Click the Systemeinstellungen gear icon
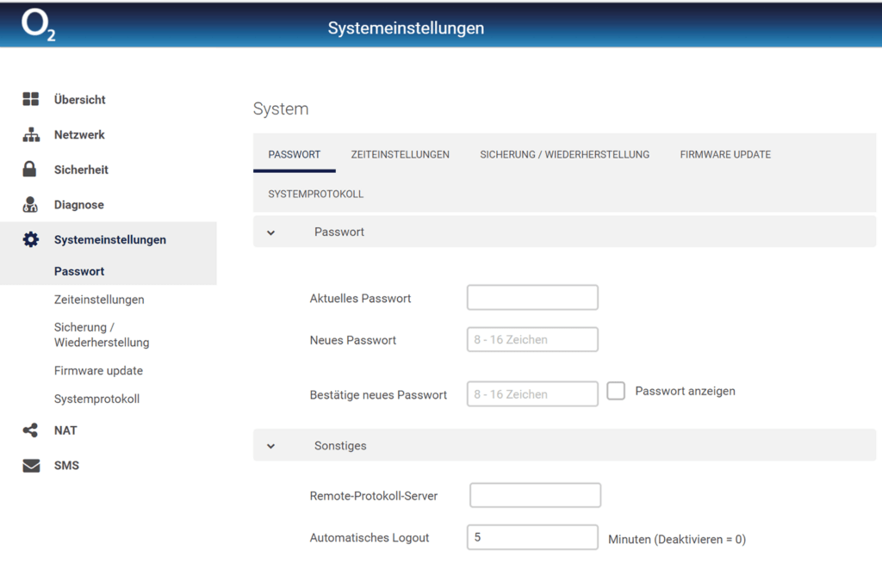Viewport: 882px width, 588px height. [31, 240]
